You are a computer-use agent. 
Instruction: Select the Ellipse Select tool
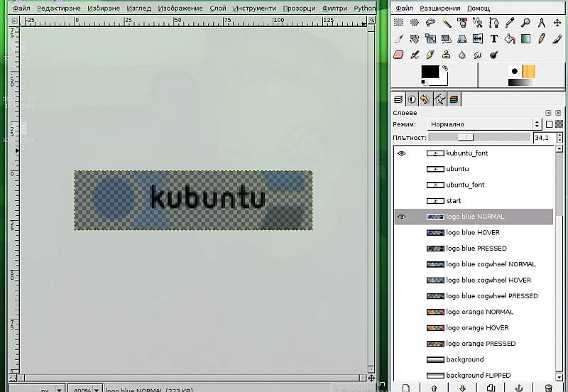(x=415, y=23)
